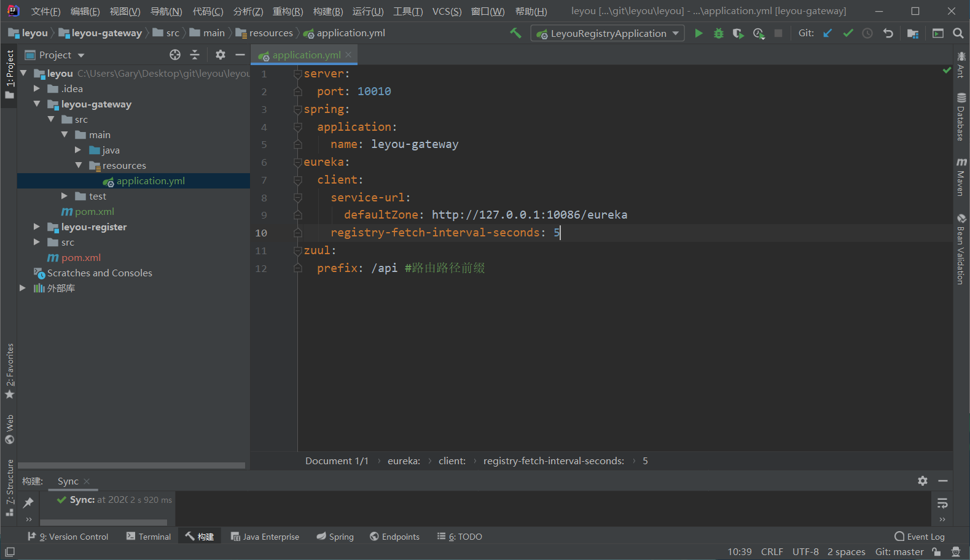970x560 pixels.
Task: Pin the build tab with the pin icon
Action: [x=28, y=503]
